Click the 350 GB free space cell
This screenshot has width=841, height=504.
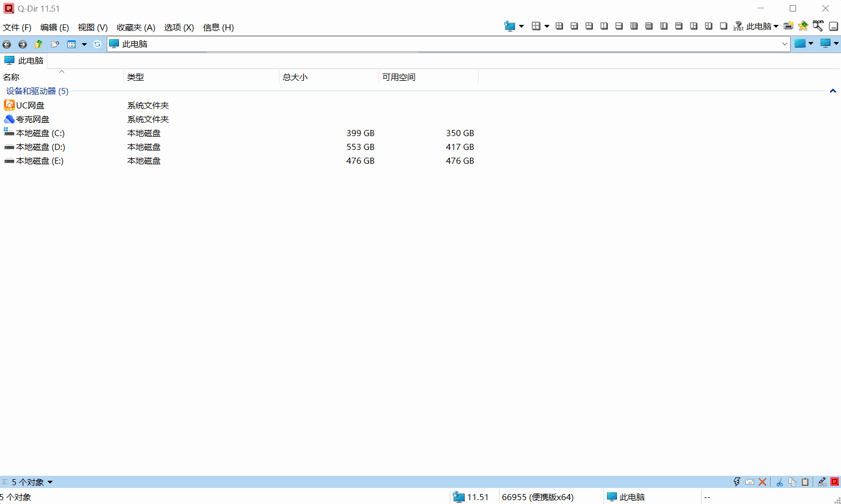[x=460, y=133]
